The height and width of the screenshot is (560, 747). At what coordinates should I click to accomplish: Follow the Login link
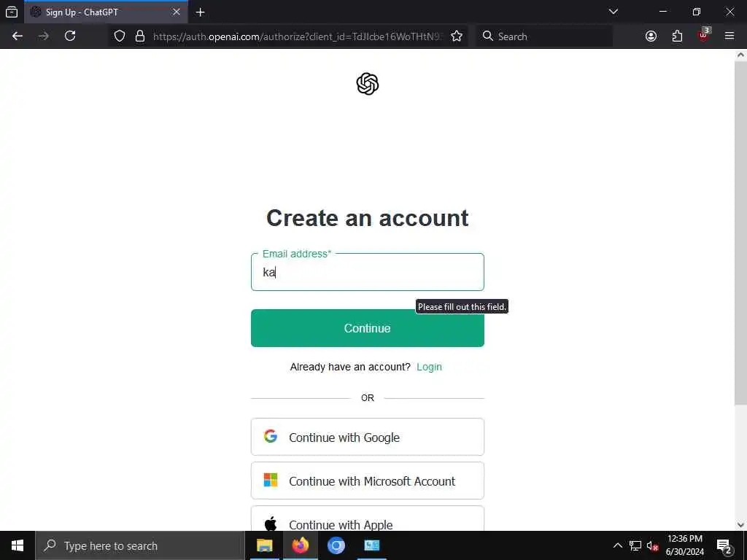click(x=429, y=367)
